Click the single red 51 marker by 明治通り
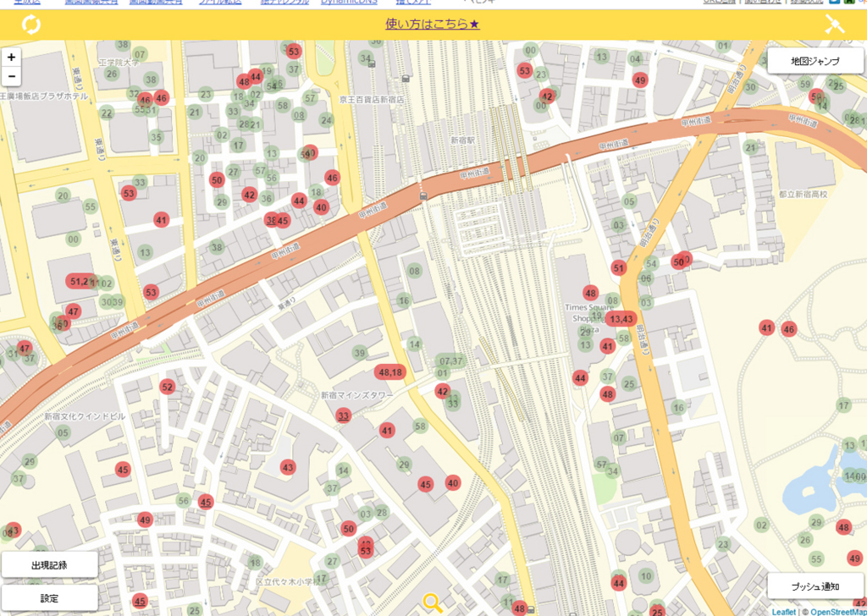This screenshot has width=867, height=616. pos(619,268)
